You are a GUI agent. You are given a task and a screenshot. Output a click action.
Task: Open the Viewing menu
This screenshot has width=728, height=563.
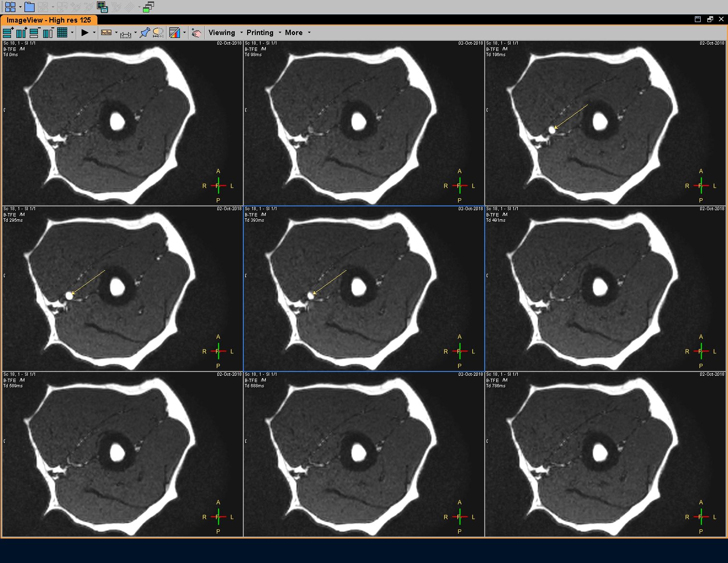coord(222,33)
